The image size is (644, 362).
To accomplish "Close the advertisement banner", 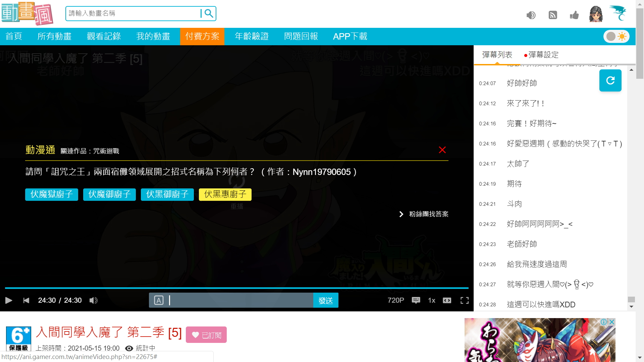I will coord(612,322).
